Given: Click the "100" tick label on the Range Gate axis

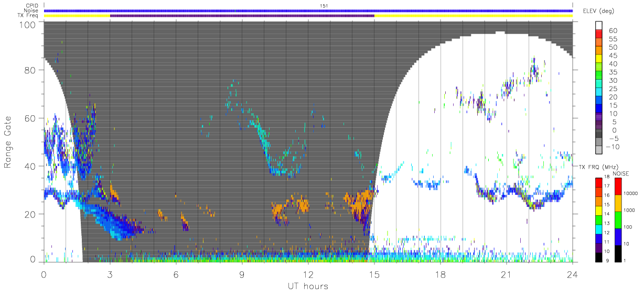Looking at the screenshot, I should tap(28, 25).
